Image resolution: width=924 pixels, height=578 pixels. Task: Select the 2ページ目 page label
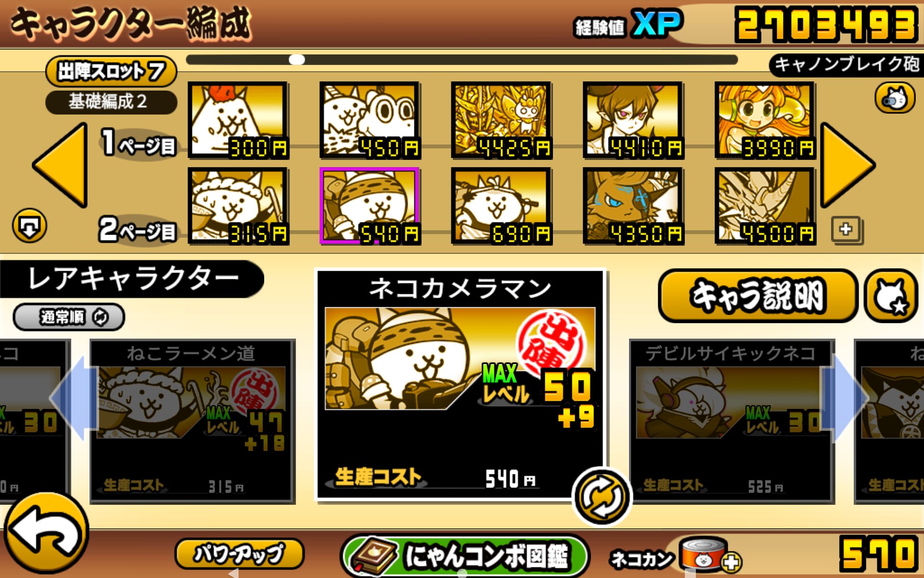(x=137, y=230)
